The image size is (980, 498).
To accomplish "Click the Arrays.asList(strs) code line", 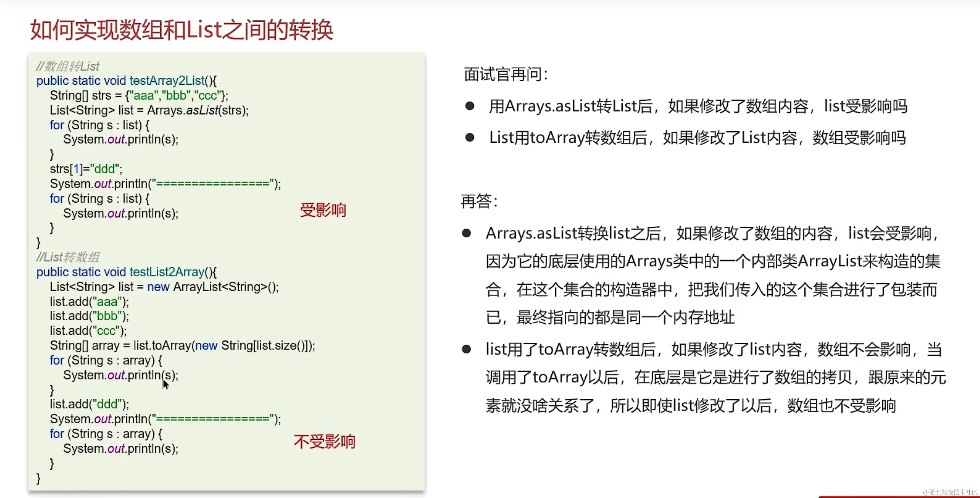I will point(149,110).
